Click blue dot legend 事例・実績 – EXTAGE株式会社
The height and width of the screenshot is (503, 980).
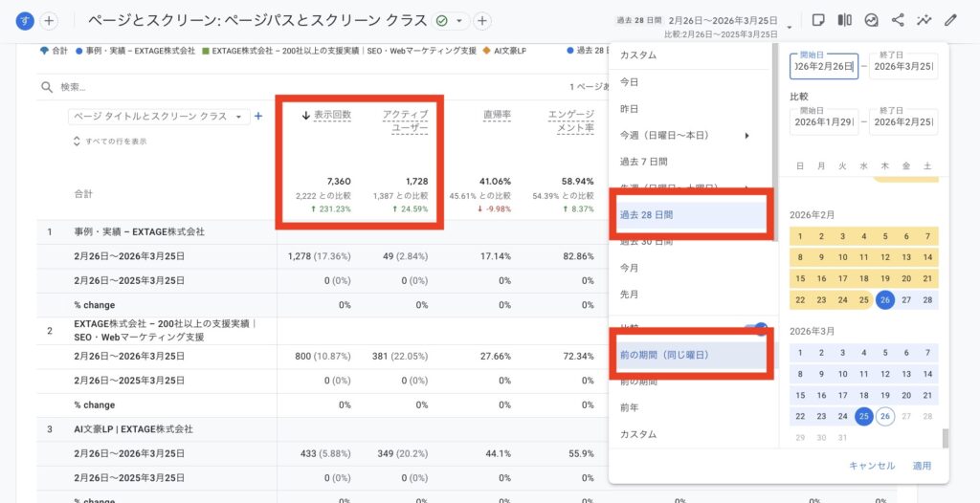tap(135, 51)
